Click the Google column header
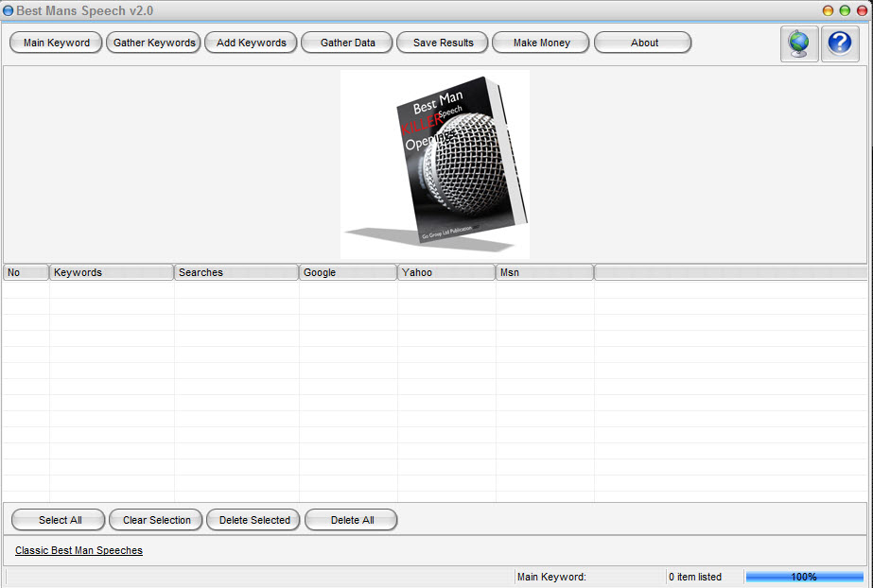The height and width of the screenshot is (588, 873). point(348,272)
